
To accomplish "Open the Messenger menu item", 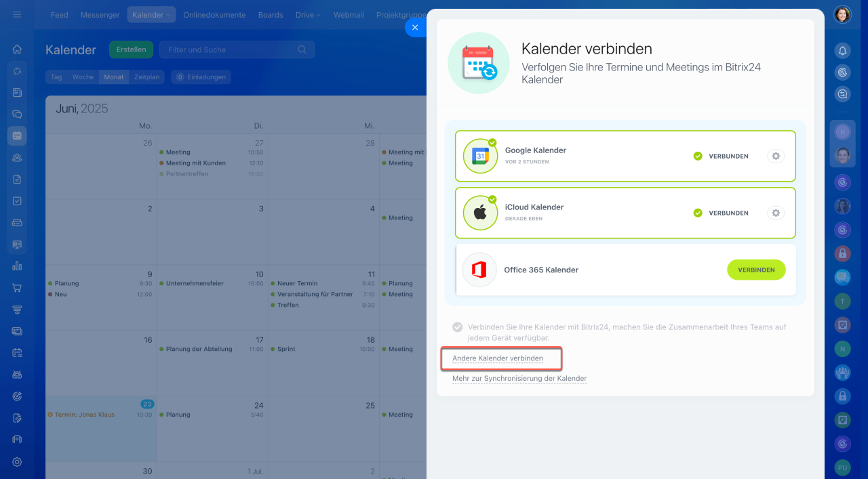I will [x=100, y=15].
